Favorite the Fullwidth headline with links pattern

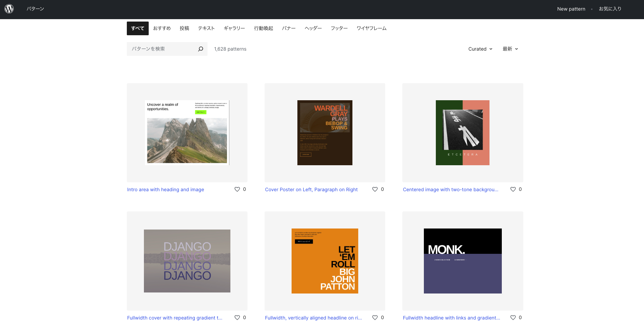[x=513, y=317]
